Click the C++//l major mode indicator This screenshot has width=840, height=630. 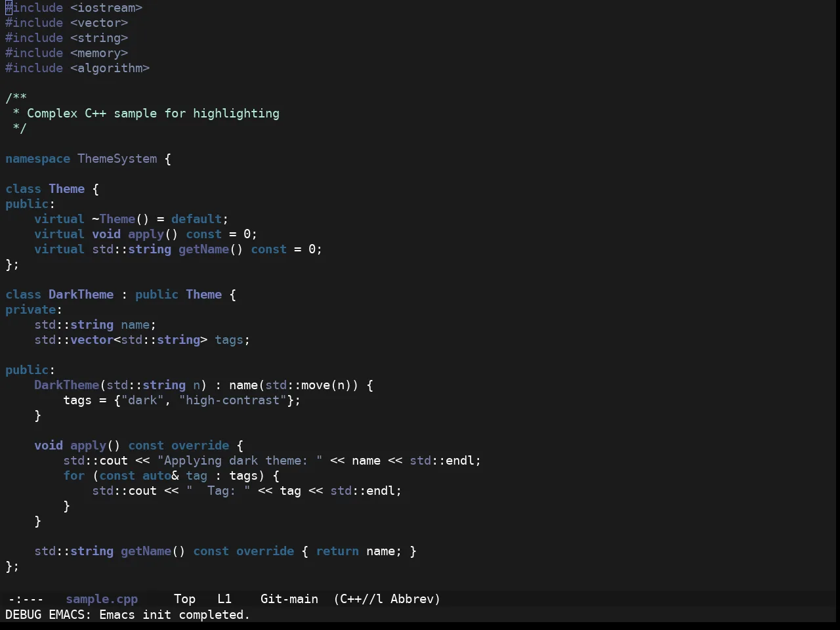tap(358, 599)
